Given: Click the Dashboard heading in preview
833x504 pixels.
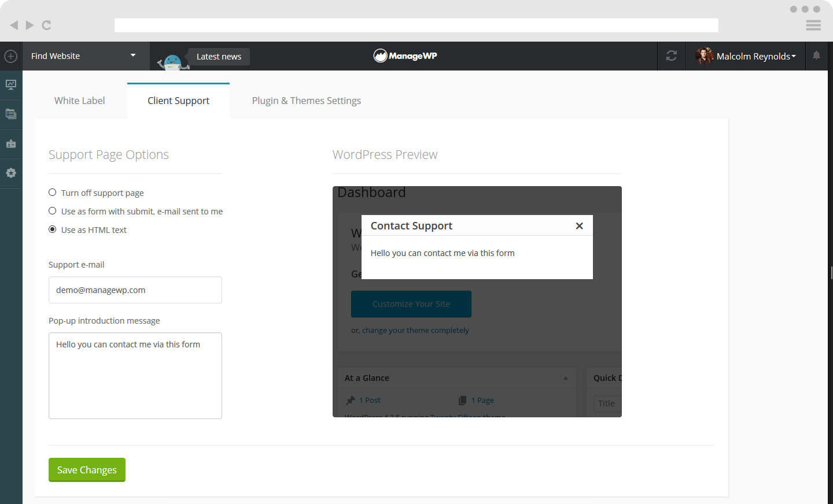Looking at the screenshot, I should click(371, 192).
